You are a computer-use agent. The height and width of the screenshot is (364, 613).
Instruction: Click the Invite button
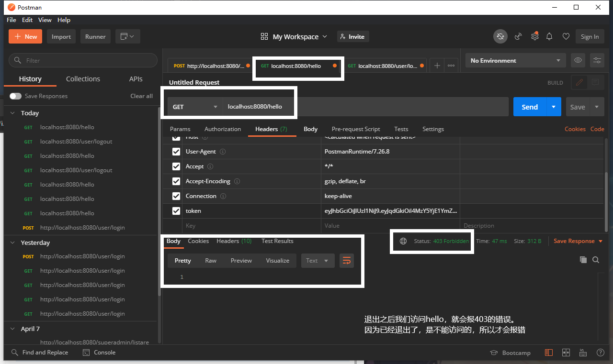[352, 36]
